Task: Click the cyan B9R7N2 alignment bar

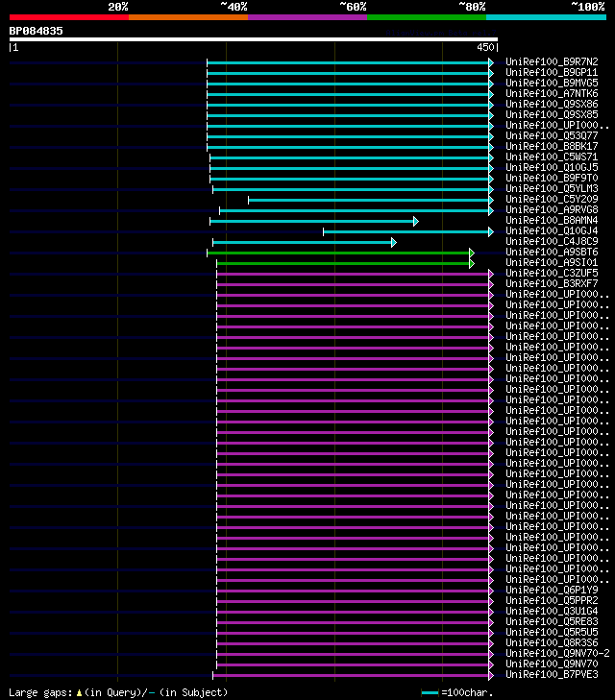Action: pyautogui.click(x=350, y=62)
